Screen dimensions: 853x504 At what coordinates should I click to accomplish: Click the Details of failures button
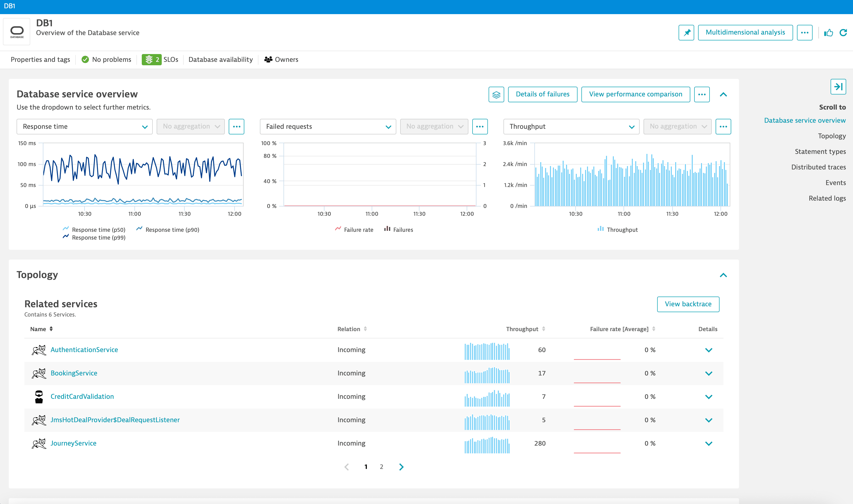[x=542, y=94]
